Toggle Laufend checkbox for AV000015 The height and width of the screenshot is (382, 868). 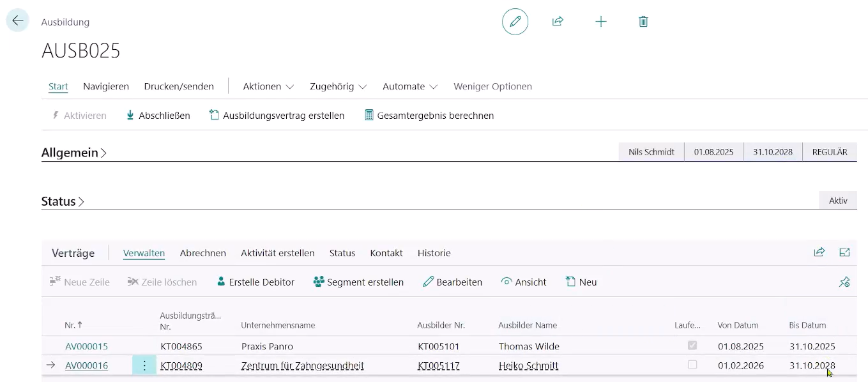692,346
